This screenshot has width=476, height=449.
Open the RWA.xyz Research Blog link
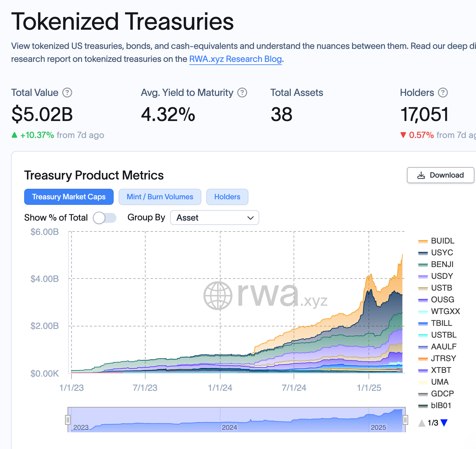point(235,59)
